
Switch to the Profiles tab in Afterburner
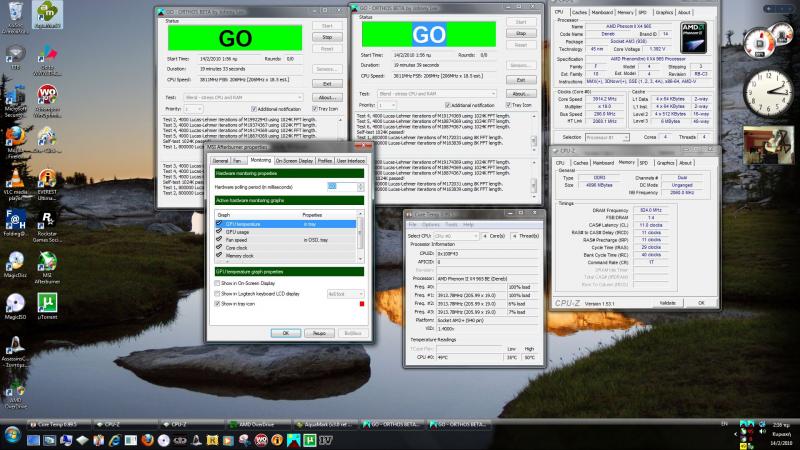tap(325, 161)
